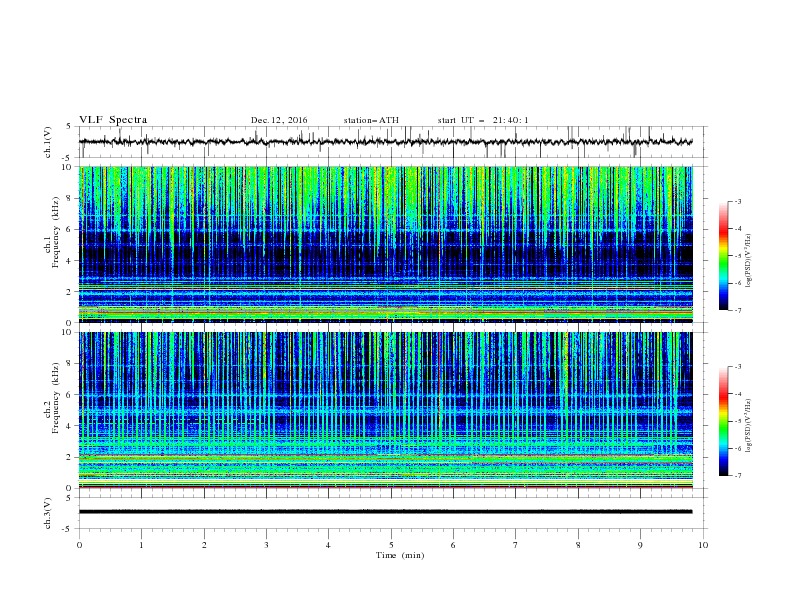Click the '1' tick on the time axis
This screenshot has height=612, width=792.
coord(141,545)
